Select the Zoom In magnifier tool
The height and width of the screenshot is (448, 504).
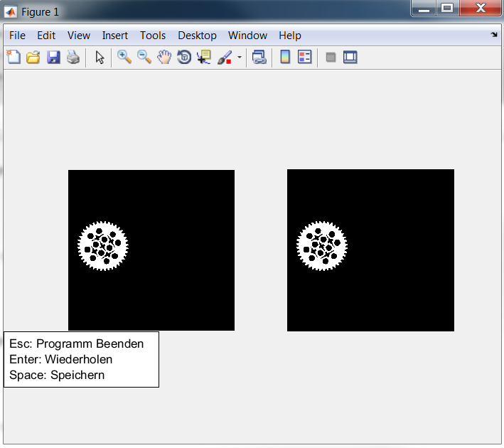click(x=124, y=58)
